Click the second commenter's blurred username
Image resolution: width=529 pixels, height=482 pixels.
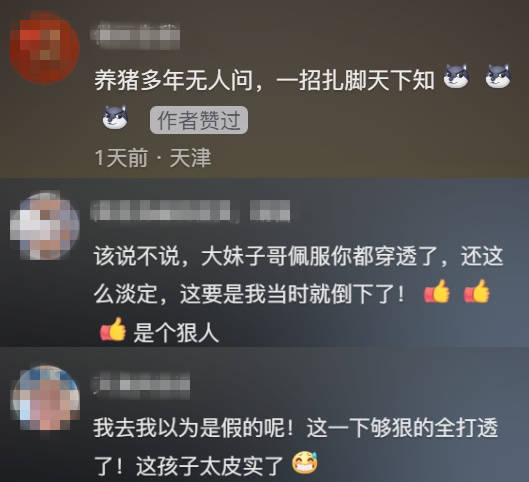click(x=164, y=210)
